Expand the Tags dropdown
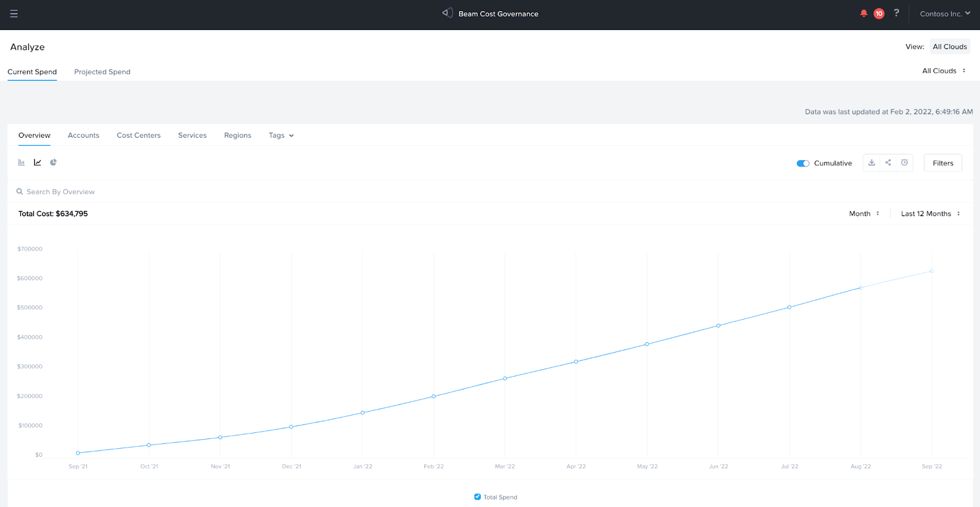 [281, 135]
